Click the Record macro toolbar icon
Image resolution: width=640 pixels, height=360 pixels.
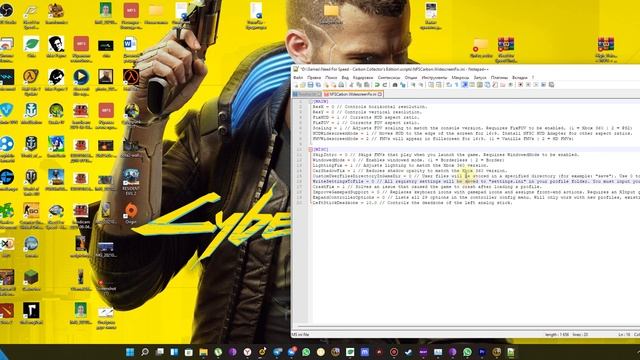pyautogui.click(x=520, y=85)
